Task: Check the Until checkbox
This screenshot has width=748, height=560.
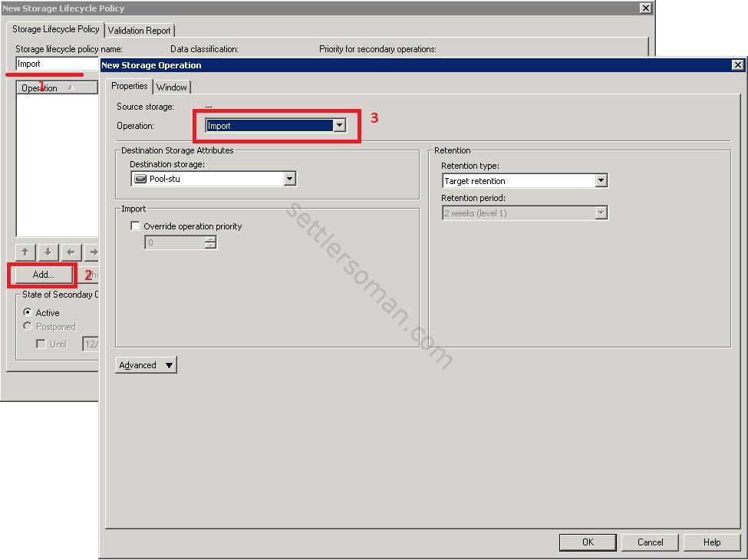Action: pos(41,344)
